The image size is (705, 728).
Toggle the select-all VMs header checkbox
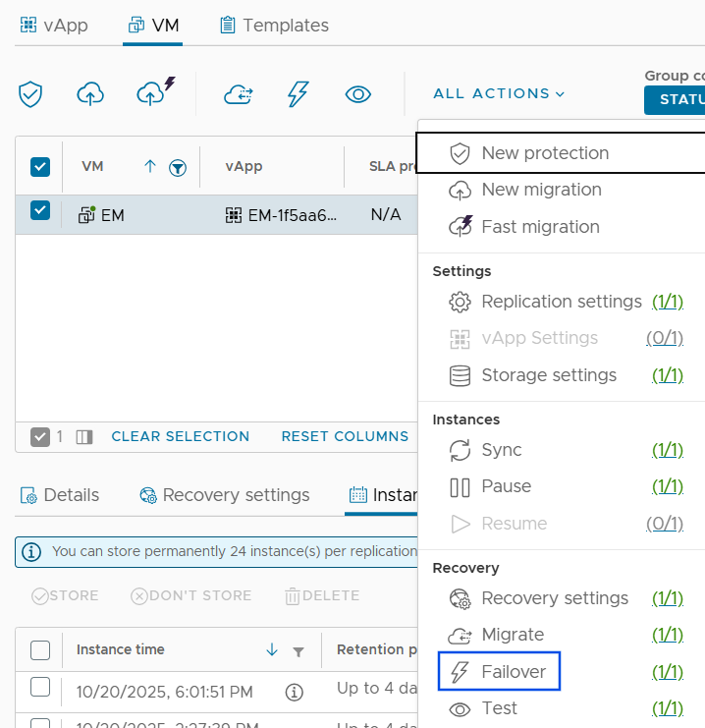(x=40, y=167)
